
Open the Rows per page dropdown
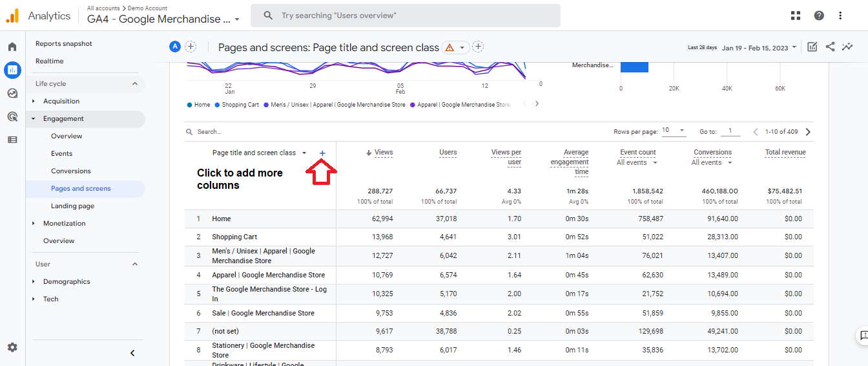point(674,131)
